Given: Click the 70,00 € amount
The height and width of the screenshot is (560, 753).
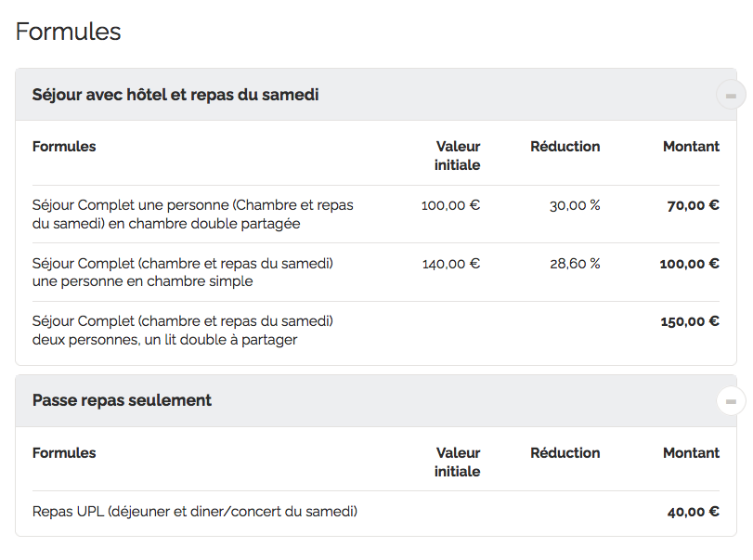Looking at the screenshot, I should pos(693,206).
